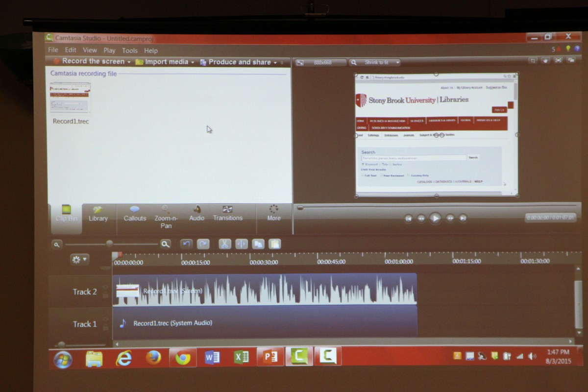Select Record1.trec (System Audio) clip on Track 1

[265, 322]
